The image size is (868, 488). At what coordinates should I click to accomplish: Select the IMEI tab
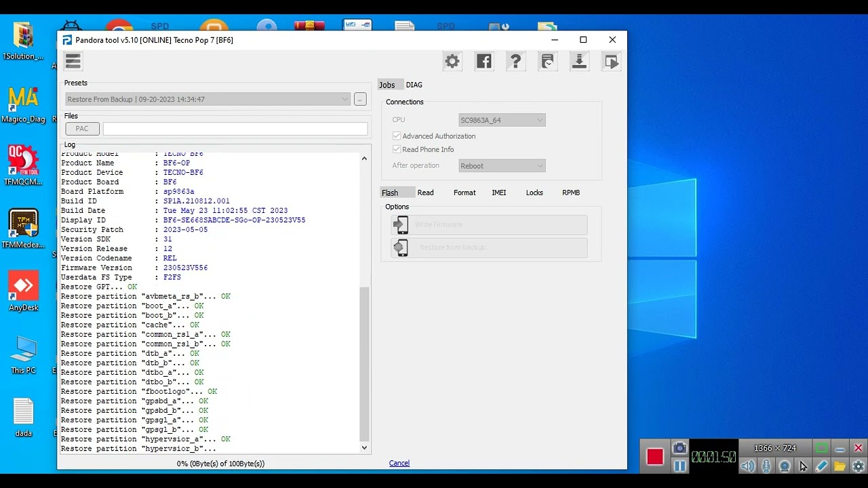coord(499,192)
